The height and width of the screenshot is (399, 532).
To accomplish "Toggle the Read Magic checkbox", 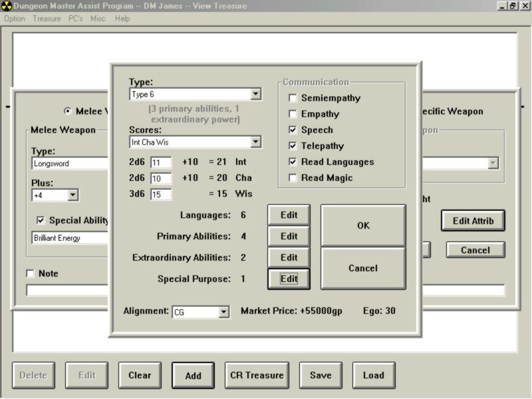I will click(x=293, y=178).
